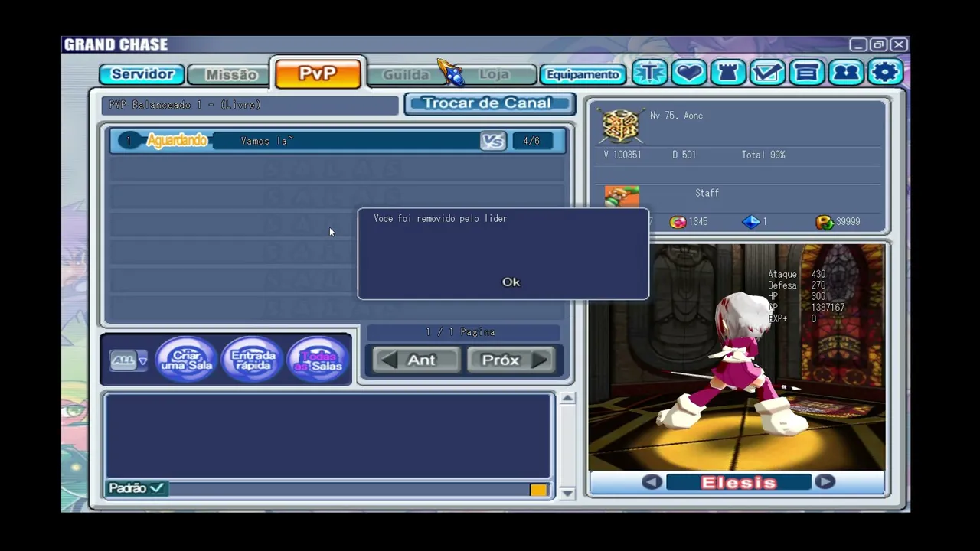Screen dimensions: 980x551
Task: Click the chat message input field
Action: tap(348, 489)
